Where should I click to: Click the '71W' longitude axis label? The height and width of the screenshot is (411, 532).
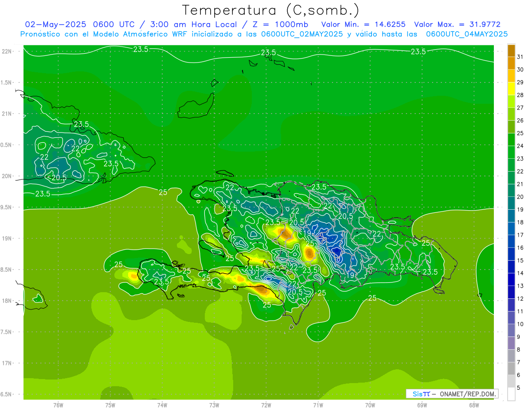(x=318, y=405)
